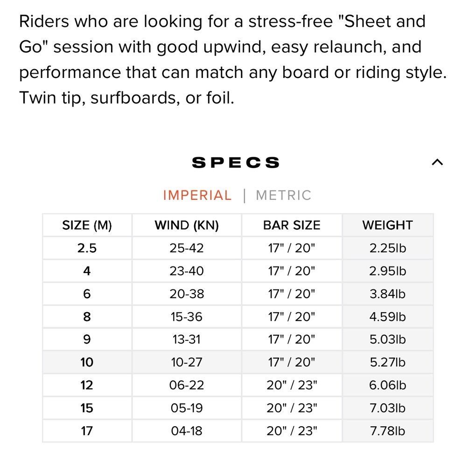Click the SPECS section heading
Image resolution: width=476 pixels, height=464 pixels.
point(236,162)
